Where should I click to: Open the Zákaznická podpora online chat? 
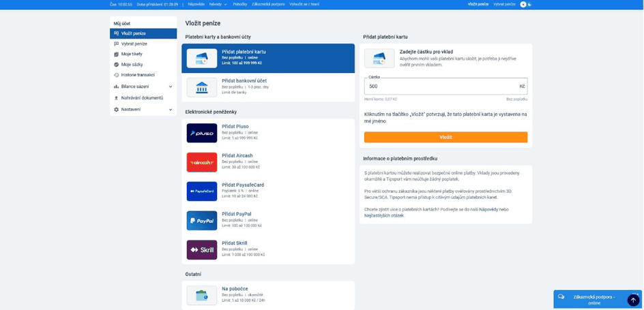click(598, 300)
